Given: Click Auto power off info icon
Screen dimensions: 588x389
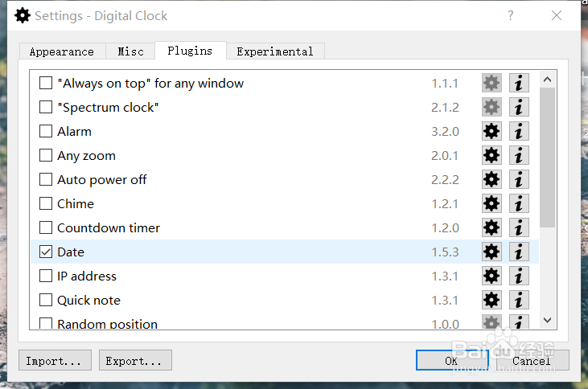Looking at the screenshot, I should point(519,179).
